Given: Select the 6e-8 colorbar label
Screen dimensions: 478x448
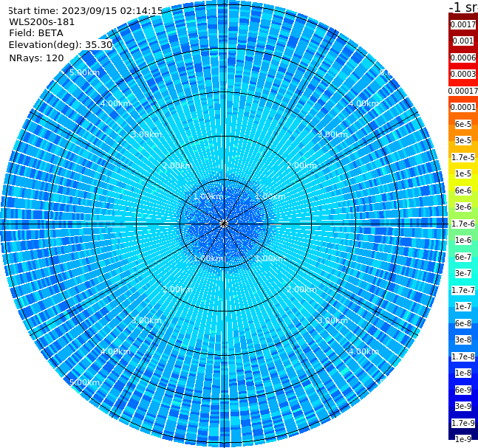Looking at the screenshot, I should pyautogui.click(x=463, y=323).
